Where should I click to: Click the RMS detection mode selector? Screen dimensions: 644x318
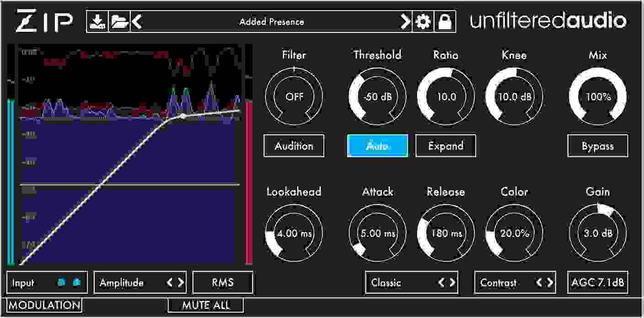point(223,282)
